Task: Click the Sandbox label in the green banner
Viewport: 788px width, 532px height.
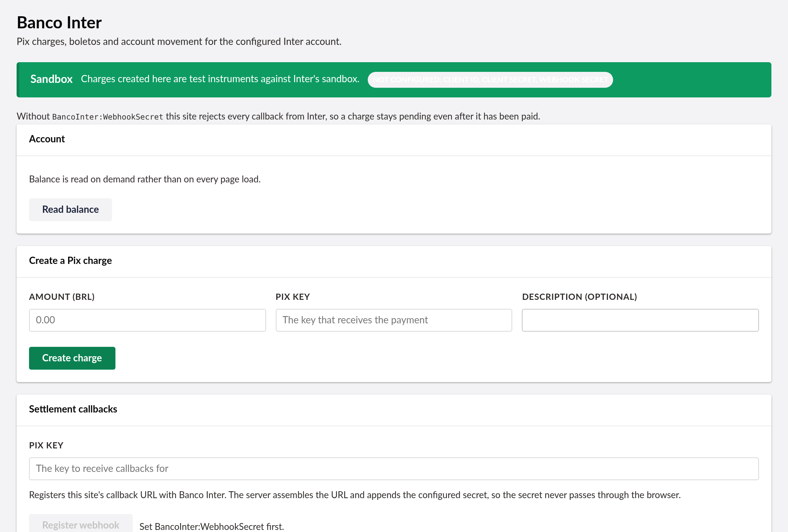Action: tap(51, 79)
